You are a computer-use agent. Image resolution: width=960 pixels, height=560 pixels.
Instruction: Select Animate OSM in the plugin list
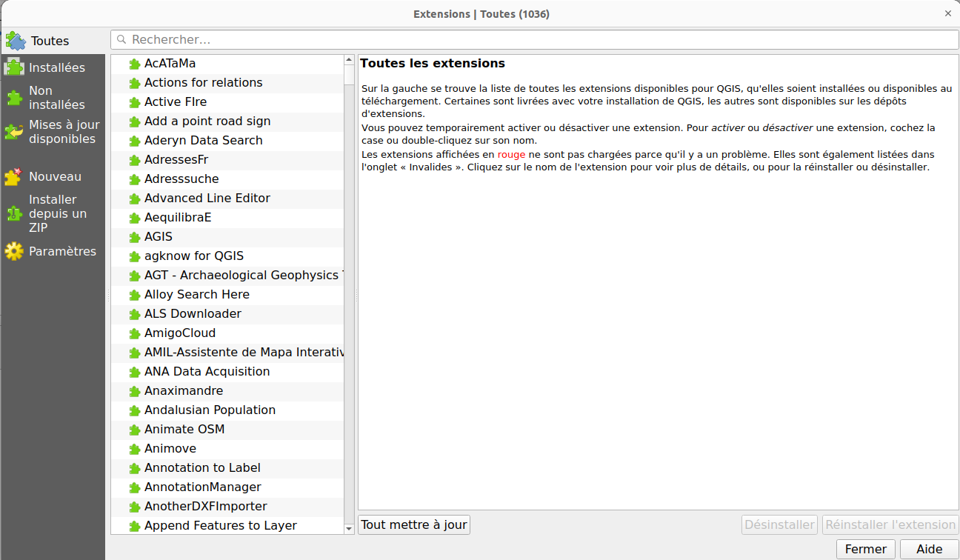coord(184,429)
